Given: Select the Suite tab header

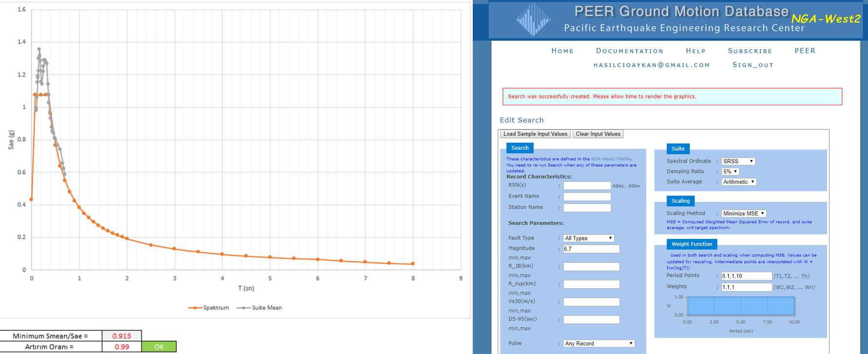Looking at the screenshot, I should click(x=678, y=149).
